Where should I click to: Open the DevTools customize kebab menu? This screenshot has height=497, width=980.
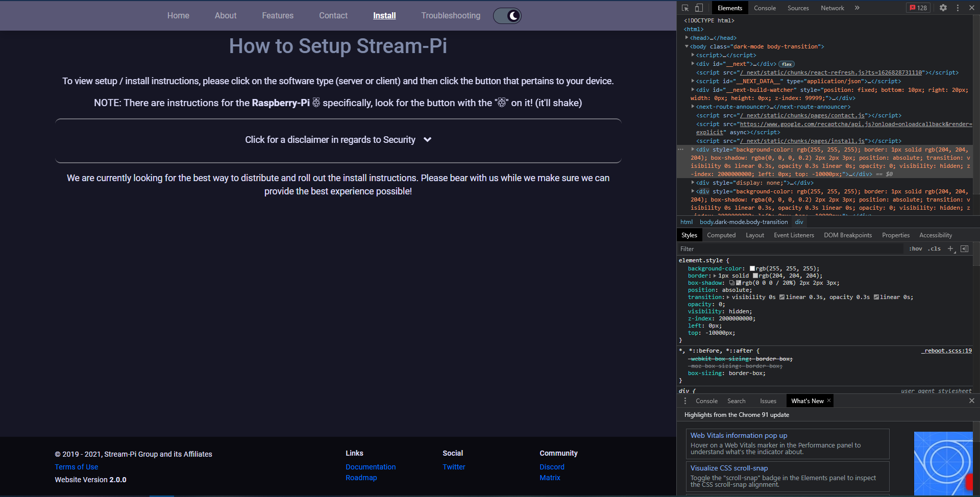click(958, 8)
